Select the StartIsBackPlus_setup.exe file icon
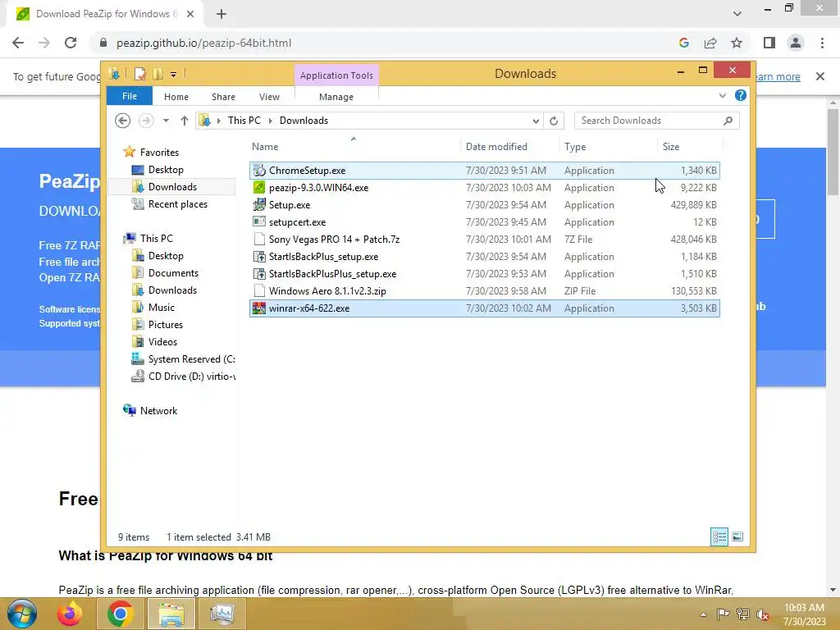The image size is (840, 630). [x=259, y=257]
